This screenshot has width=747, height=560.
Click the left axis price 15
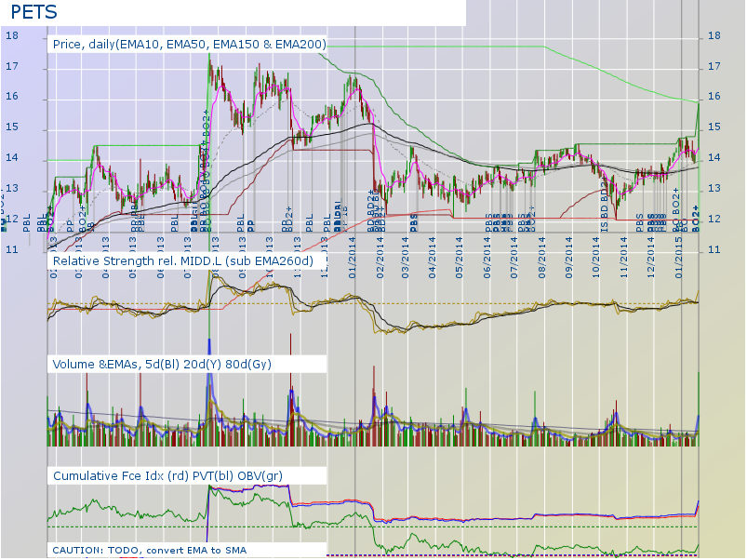click(x=12, y=127)
